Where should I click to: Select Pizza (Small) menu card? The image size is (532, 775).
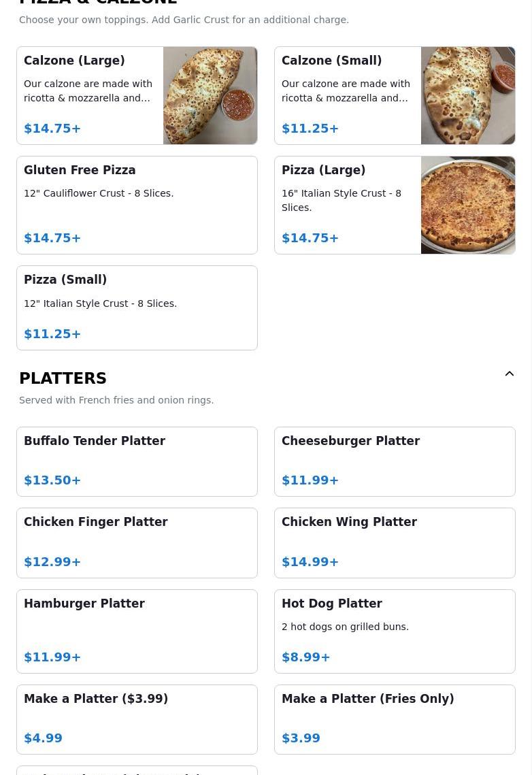point(137,308)
